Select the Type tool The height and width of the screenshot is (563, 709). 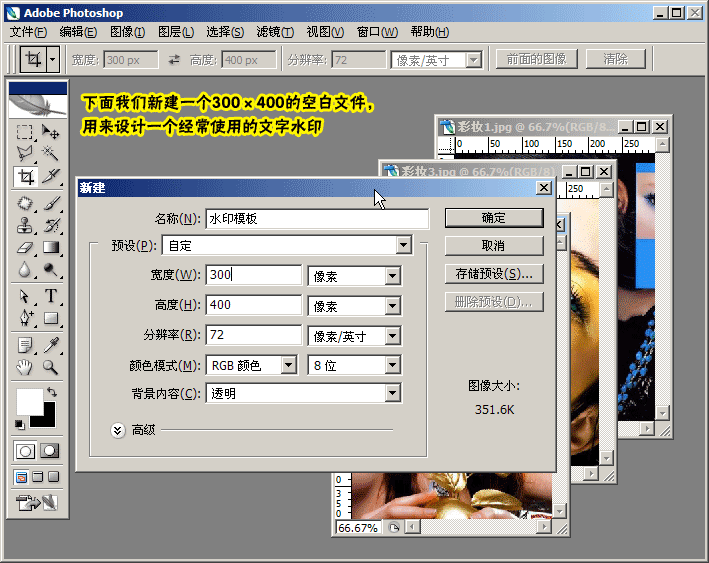pos(50,296)
